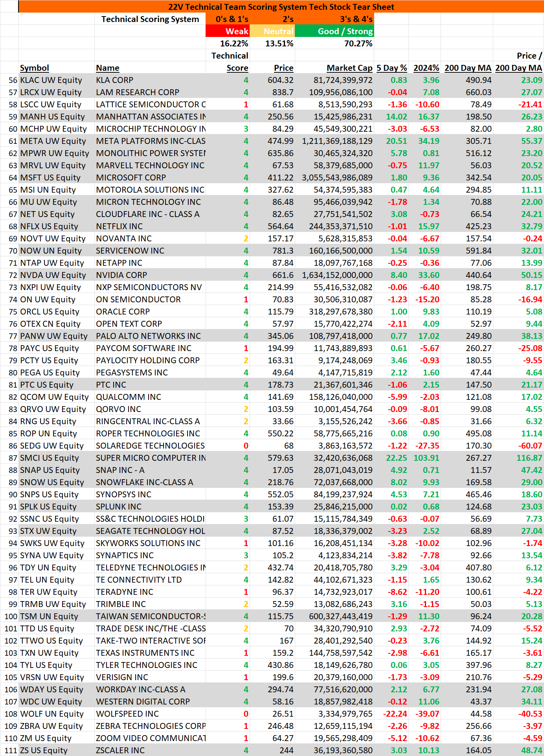Select row number 56
The height and width of the screenshot is (756, 544).
click(x=9, y=80)
